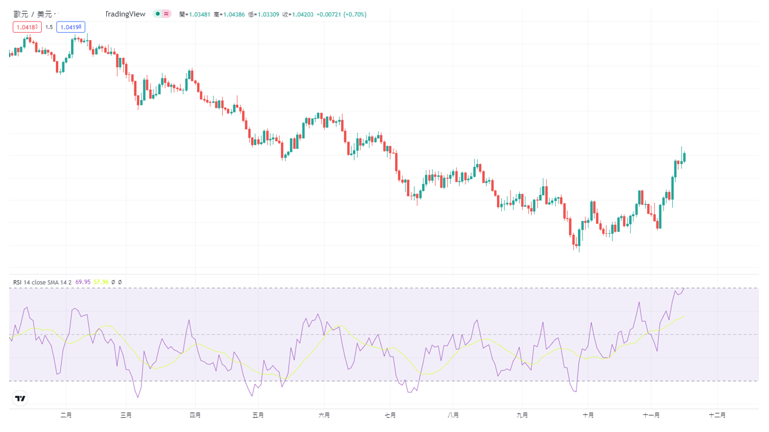Click the TradingView logo in bottom-left corner
769x432 pixels.
20,399
